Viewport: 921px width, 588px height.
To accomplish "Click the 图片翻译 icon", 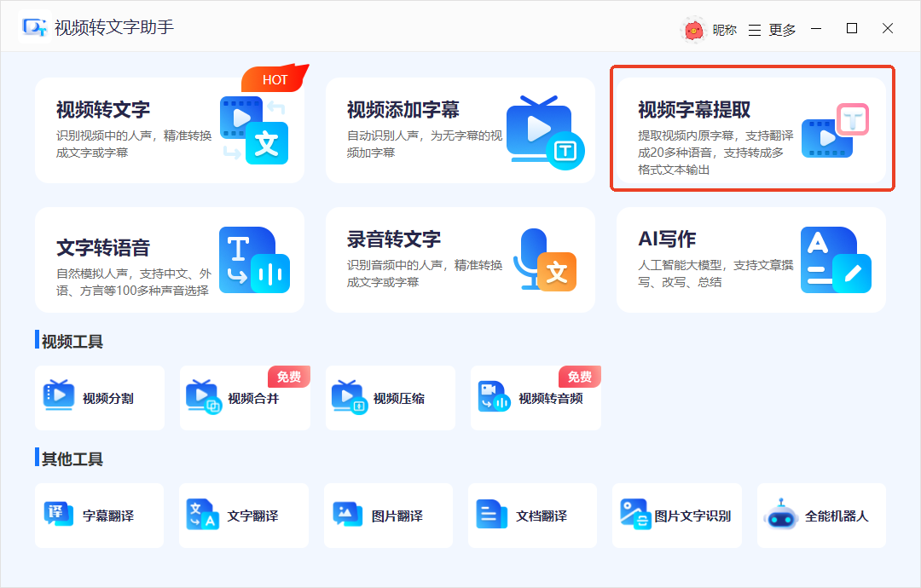I will tap(348, 514).
